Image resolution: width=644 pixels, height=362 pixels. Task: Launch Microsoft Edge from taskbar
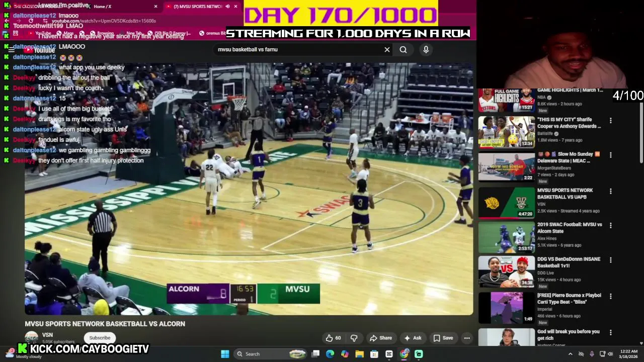pyautogui.click(x=330, y=354)
